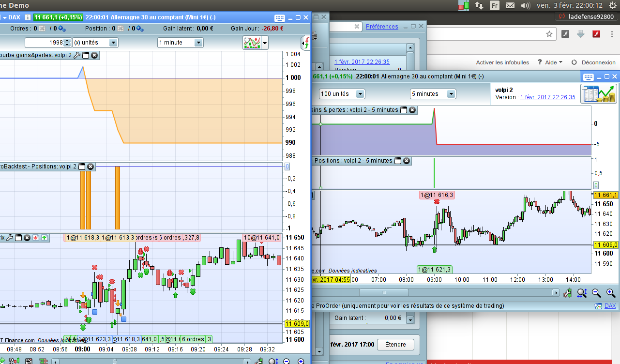620x364 pixels.
Task: Close the ProBacktest Positions volpi 2 panel
Action: 90,167
